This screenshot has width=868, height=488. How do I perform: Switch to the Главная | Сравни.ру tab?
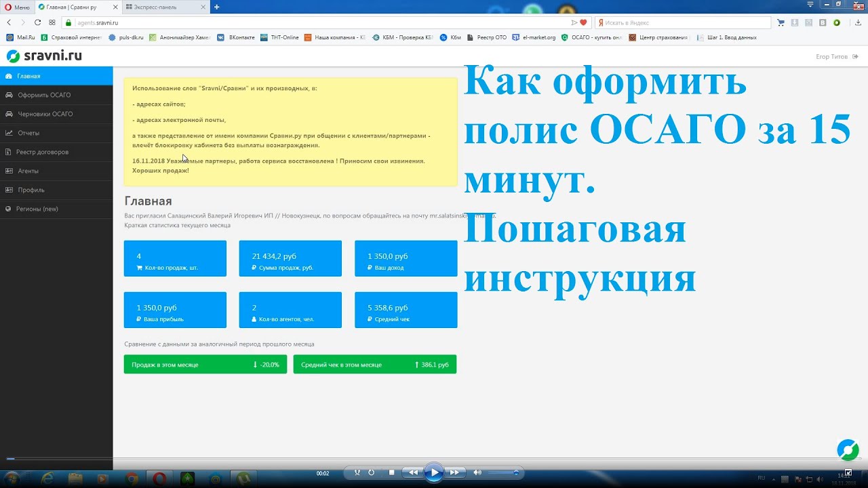(x=77, y=7)
